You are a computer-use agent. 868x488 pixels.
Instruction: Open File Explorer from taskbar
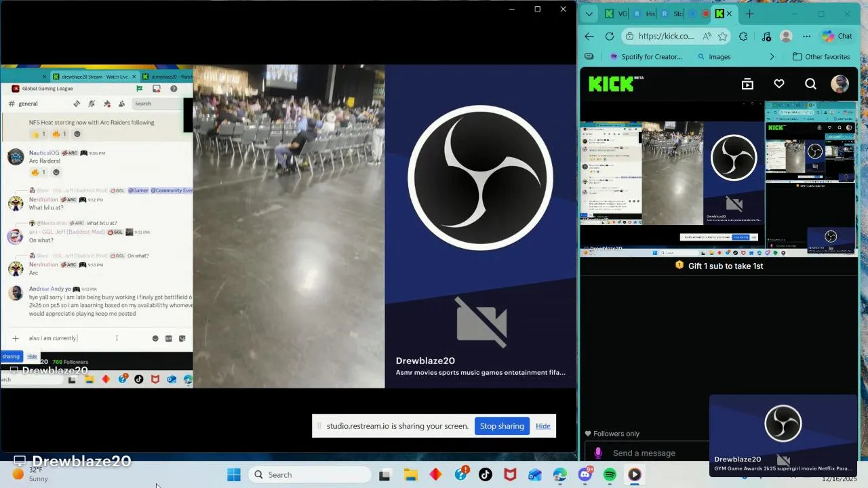pos(411,474)
